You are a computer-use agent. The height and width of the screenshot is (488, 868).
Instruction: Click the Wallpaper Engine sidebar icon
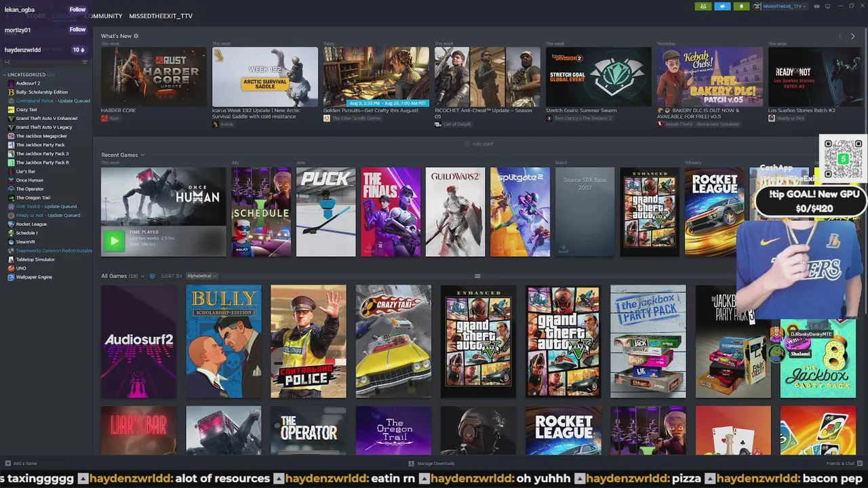(11, 277)
